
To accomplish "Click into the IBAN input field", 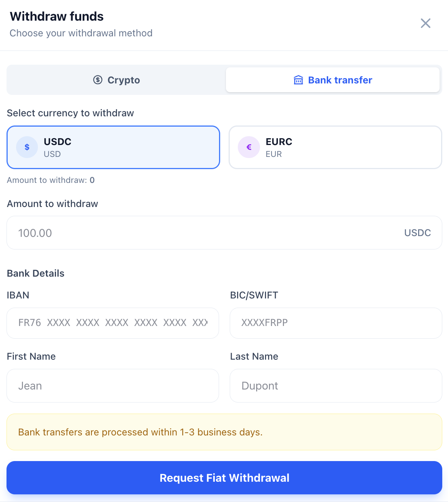I will (113, 323).
